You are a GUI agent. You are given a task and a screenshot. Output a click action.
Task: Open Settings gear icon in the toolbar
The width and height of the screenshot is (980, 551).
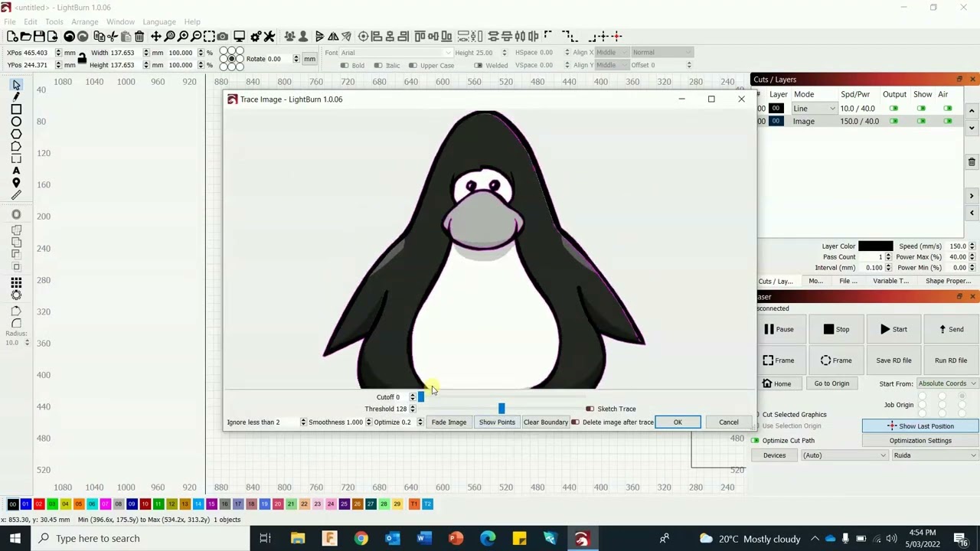click(256, 36)
